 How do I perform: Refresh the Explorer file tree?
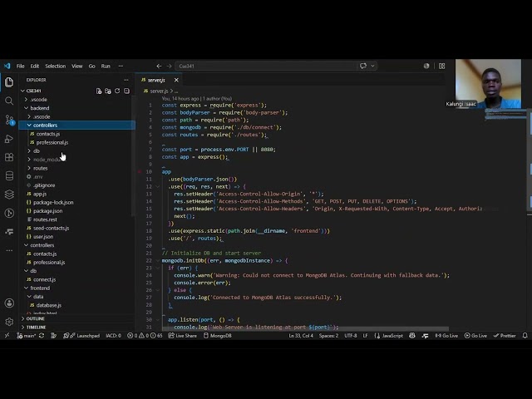pyautogui.click(x=117, y=91)
